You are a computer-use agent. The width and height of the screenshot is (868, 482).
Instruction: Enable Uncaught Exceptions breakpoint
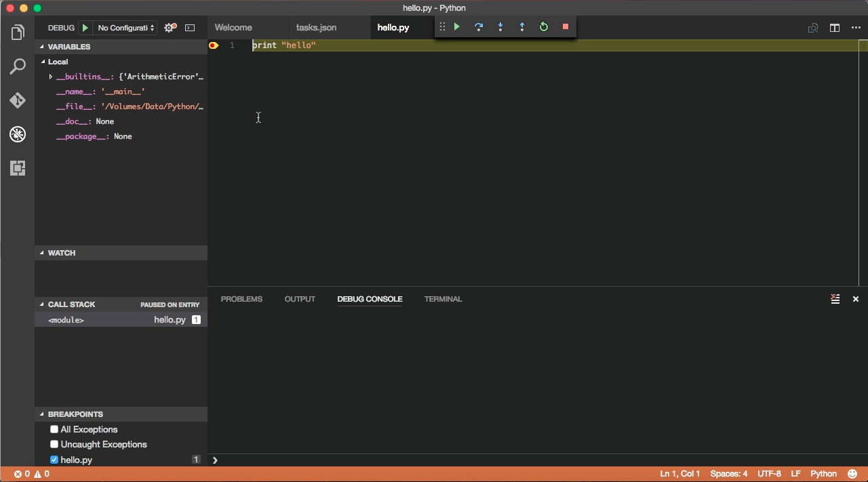pyautogui.click(x=54, y=445)
